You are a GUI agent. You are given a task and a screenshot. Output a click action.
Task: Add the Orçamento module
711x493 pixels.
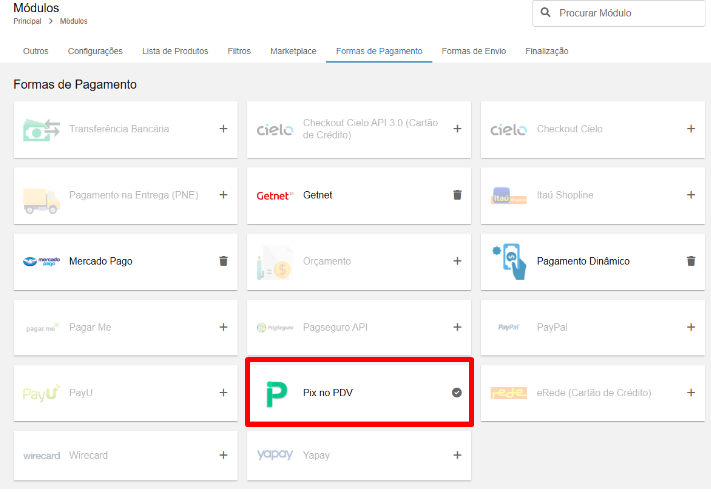coord(458,261)
